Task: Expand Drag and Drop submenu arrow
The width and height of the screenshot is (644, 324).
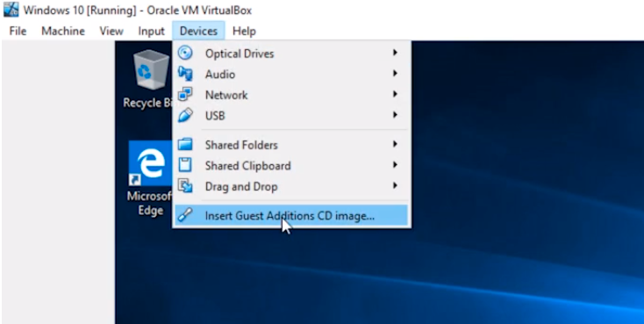Action: 395,185
